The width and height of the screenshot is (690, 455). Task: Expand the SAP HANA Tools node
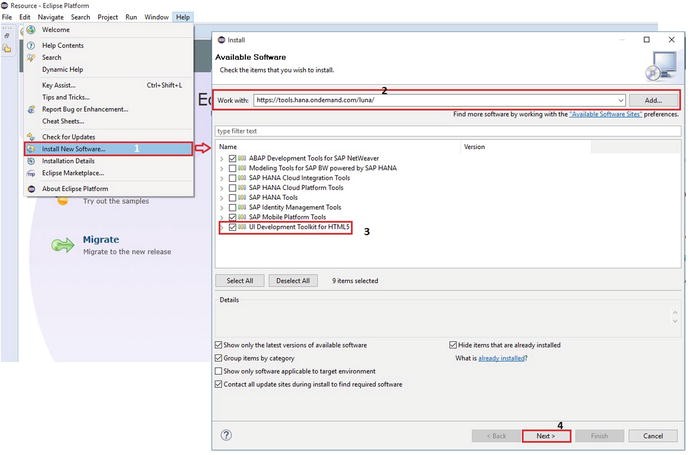[x=222, y=198]
